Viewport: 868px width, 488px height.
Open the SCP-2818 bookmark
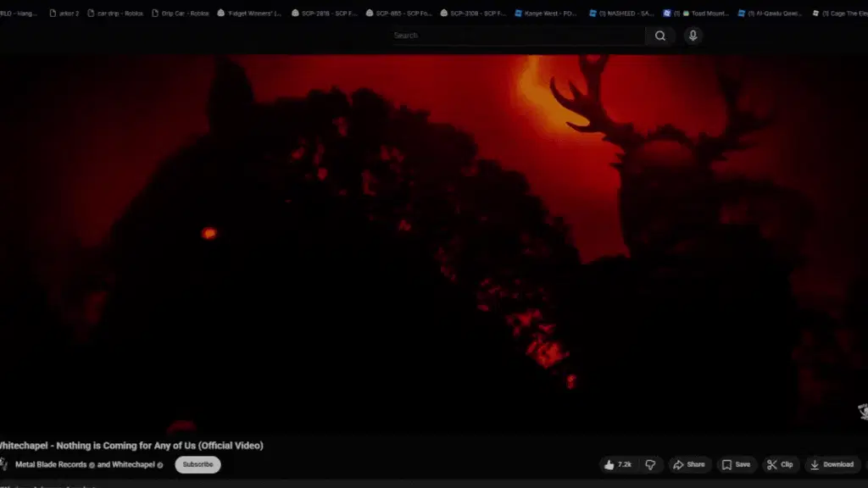pos(325,14)
